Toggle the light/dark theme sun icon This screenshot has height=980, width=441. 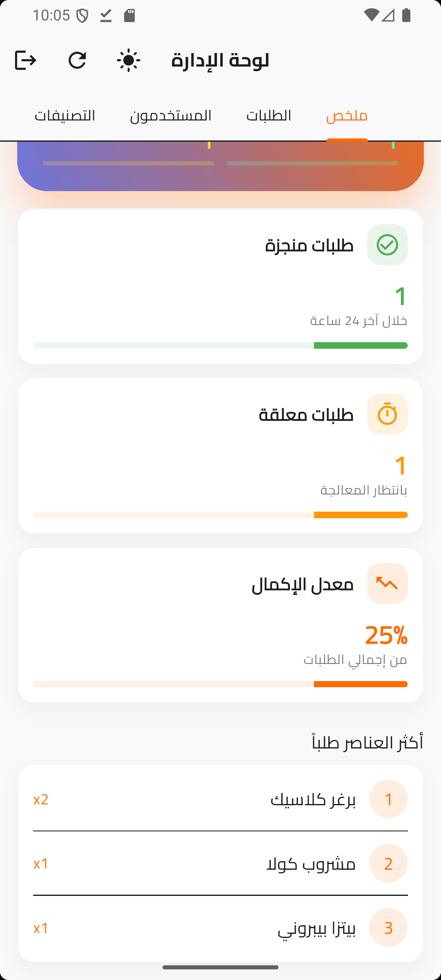pyautogui.click(x=129, y=60)
